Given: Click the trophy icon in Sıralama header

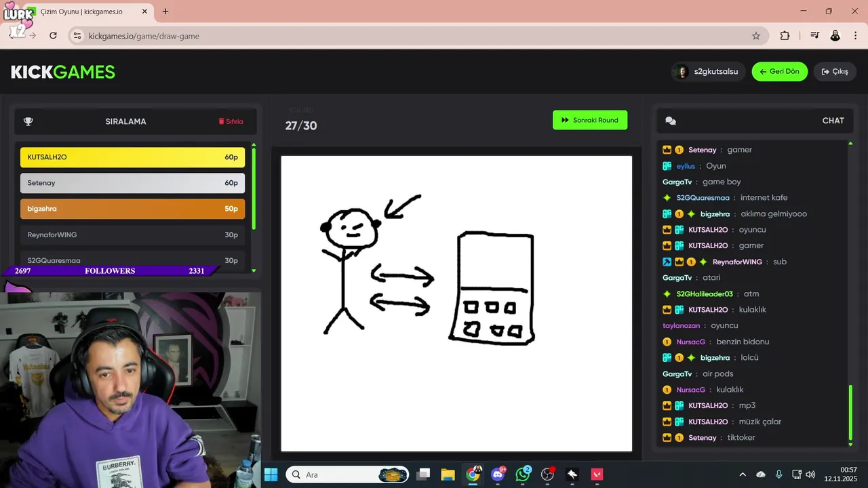Looking at the screenshot, I should pyautogui.click(x=28, y=121).
